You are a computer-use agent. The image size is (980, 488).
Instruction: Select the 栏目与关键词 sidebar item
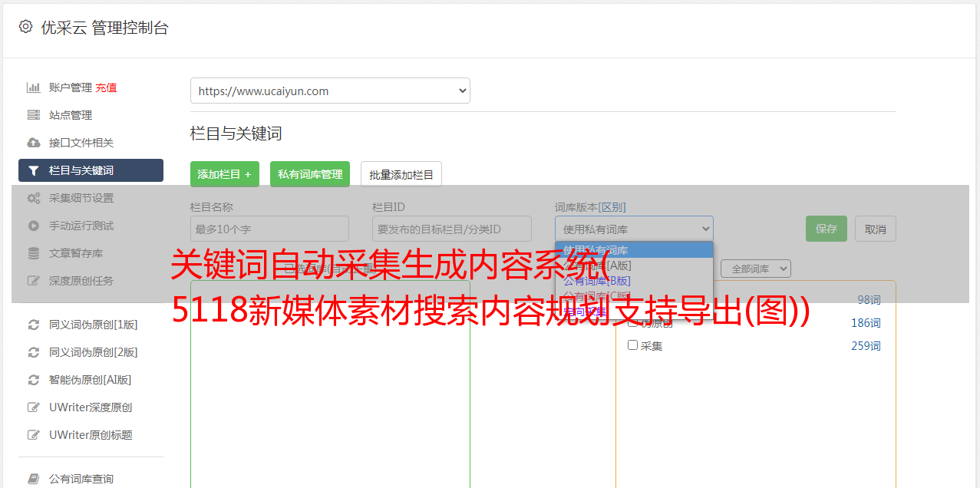(x=91, y=170)
